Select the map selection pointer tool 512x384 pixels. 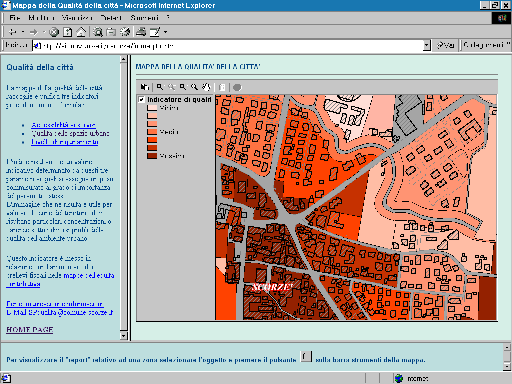(145, 87)
